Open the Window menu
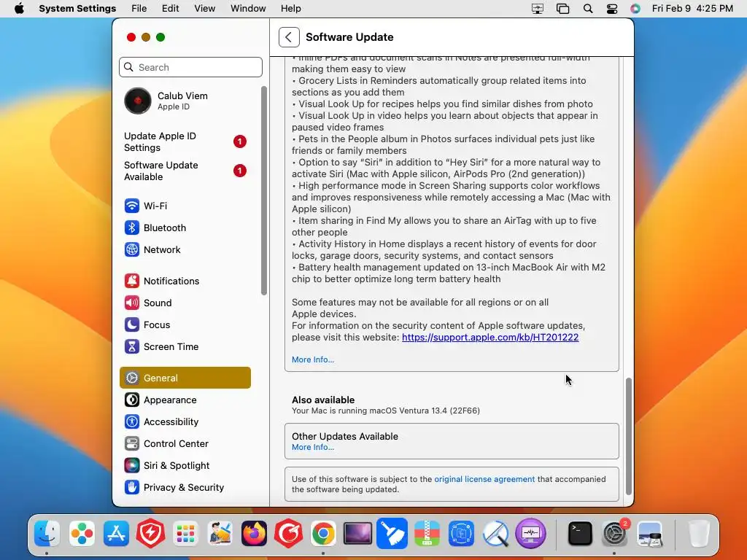This screenshot has width=747, height=560. (248, 9)
